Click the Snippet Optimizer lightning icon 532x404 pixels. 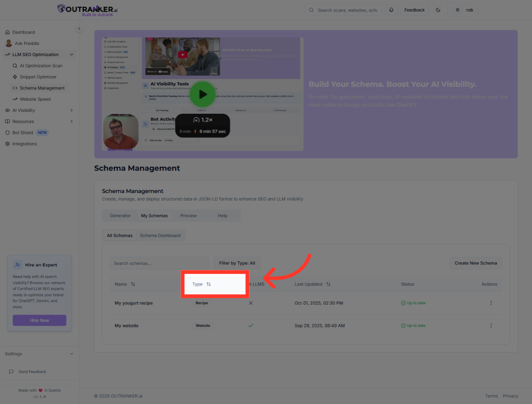point(15,77)
